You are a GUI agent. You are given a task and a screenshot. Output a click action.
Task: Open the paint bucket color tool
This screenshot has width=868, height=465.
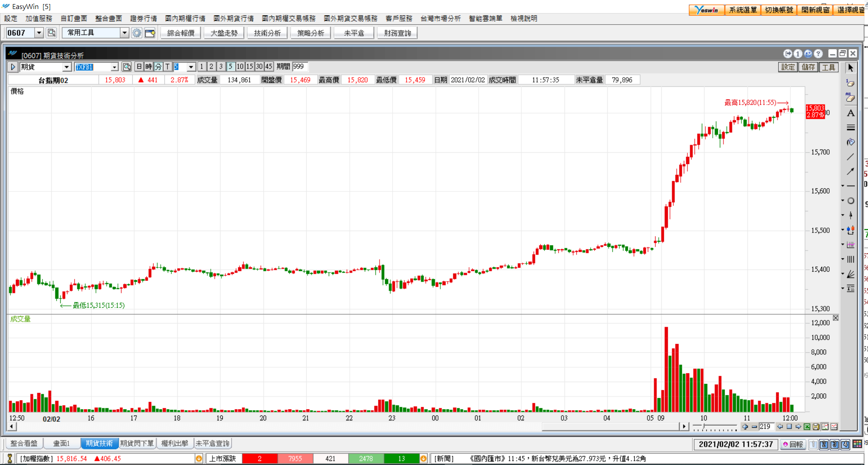[x=850, y=142]
